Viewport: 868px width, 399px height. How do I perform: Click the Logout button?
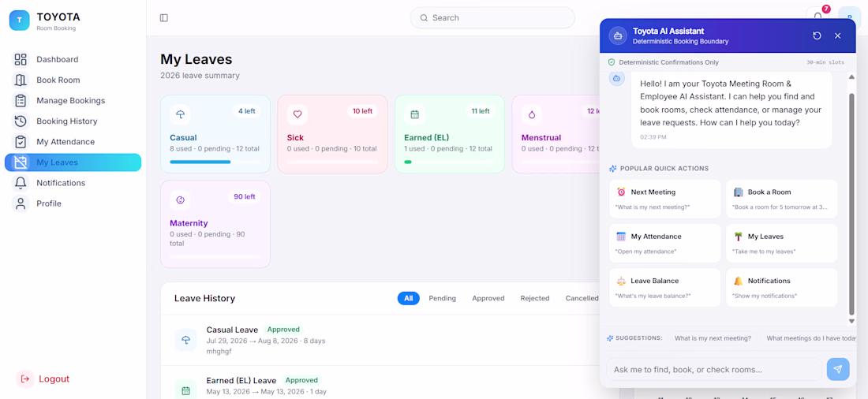43,379
